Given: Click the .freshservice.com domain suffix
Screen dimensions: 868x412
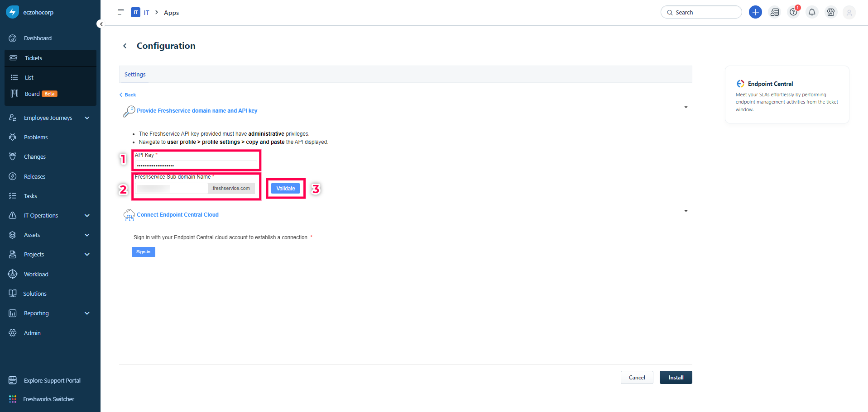Looking at the screenshot, I should click(x=231, y=189).
